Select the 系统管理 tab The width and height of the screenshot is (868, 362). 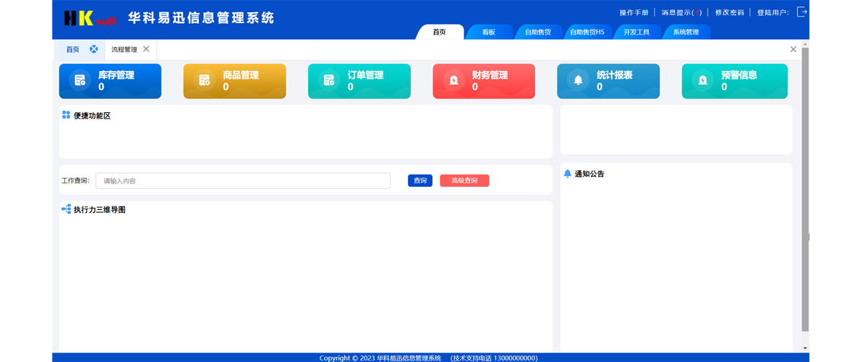pos(686,33)
